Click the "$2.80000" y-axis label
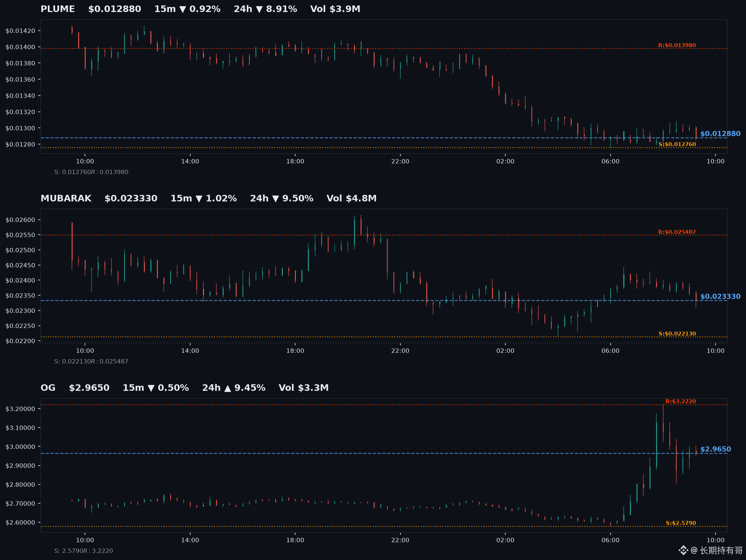 click(x=20, y=485)
